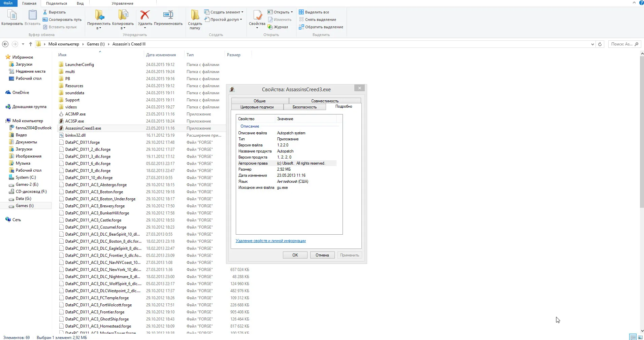Click New folder (Создать папку) icon
The width and height of the screenshot is (644, 340).
[195, 15]
